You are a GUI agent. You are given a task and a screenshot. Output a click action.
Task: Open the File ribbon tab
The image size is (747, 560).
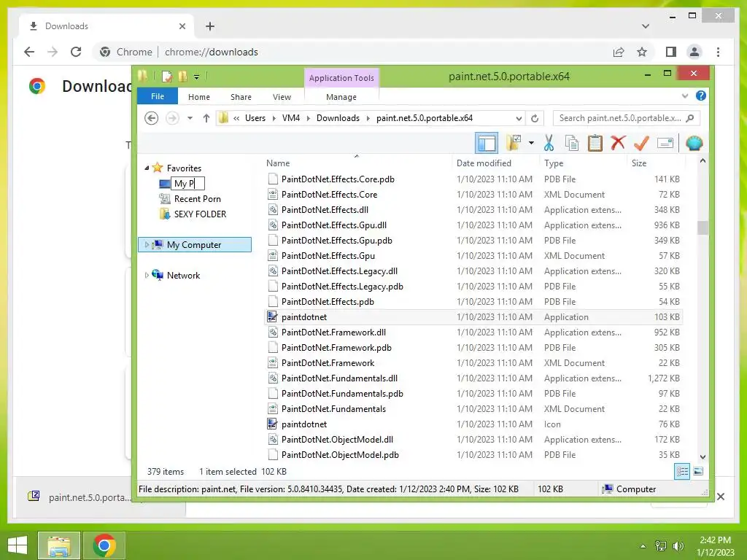pyautogui.click(x=158, y=96)
